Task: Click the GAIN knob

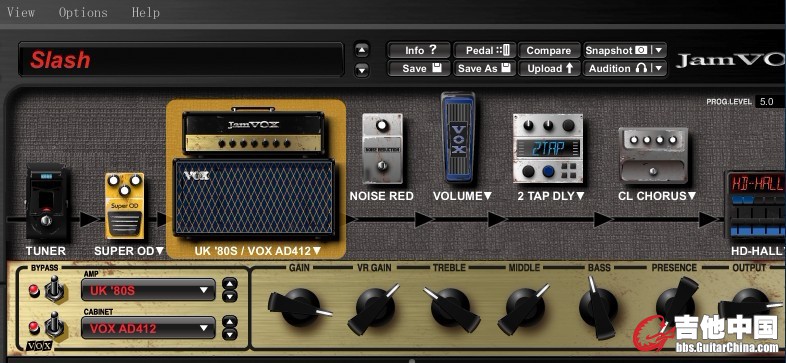Action: coord(299,306)
